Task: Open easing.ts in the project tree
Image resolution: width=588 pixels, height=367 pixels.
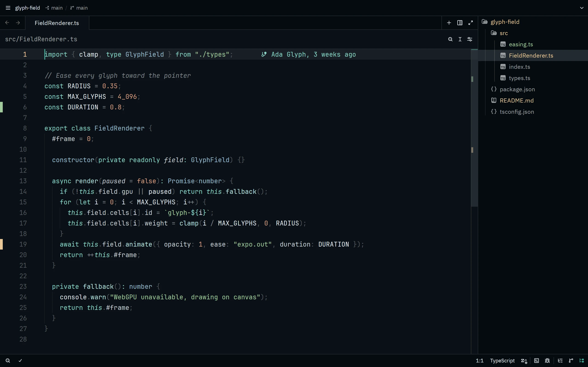Action: (x=521, y=44)
